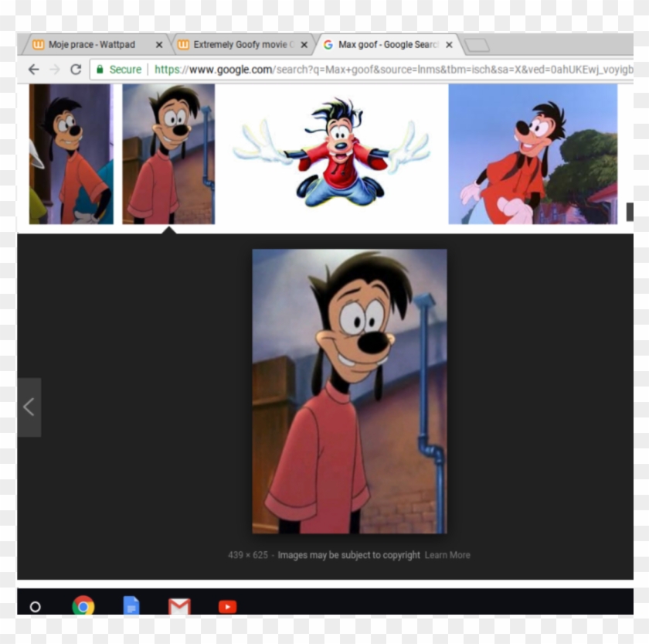Open the jumping Max in red hoodie thumbnail

(331, 154)
